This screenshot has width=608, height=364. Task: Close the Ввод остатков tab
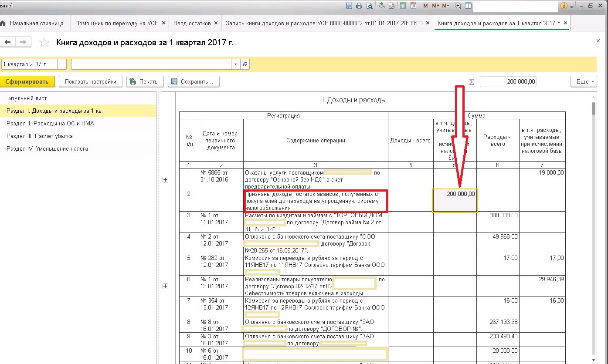coord(216,23)
